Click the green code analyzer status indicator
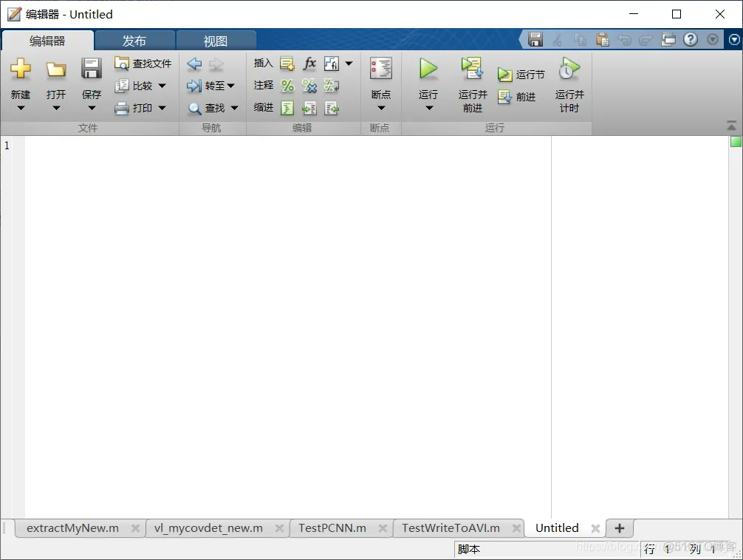This screenshot has height=560, width=743. [x=736, y=142]
